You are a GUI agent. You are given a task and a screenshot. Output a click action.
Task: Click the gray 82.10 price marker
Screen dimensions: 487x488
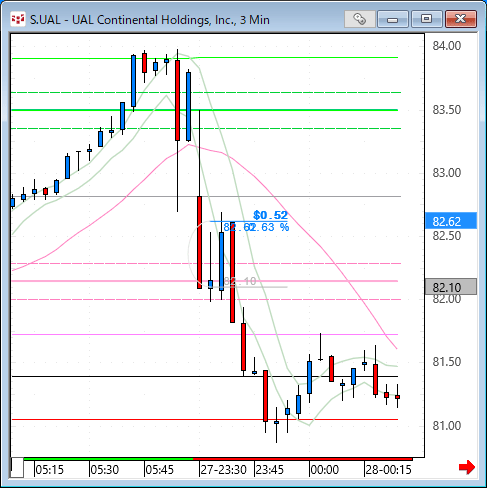[451, 287]
